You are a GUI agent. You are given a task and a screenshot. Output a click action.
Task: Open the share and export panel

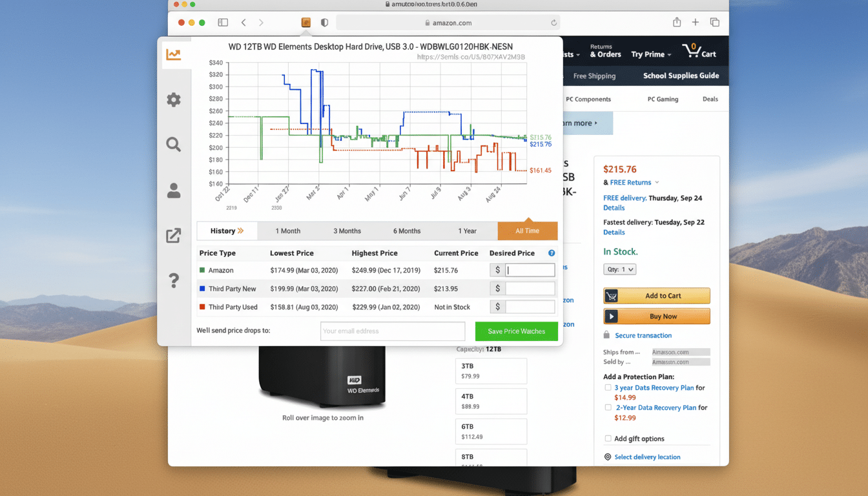(x=174, y=235)
